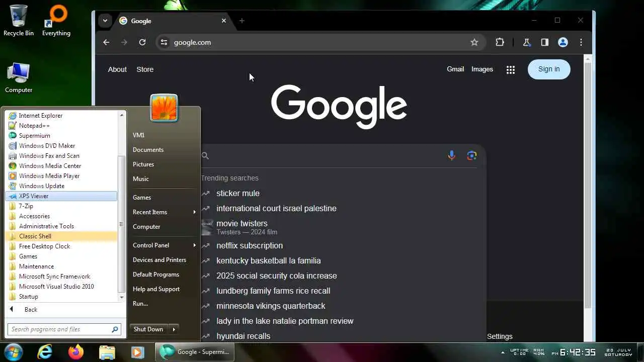Expand the Control Panel submenu

point(194,245)
